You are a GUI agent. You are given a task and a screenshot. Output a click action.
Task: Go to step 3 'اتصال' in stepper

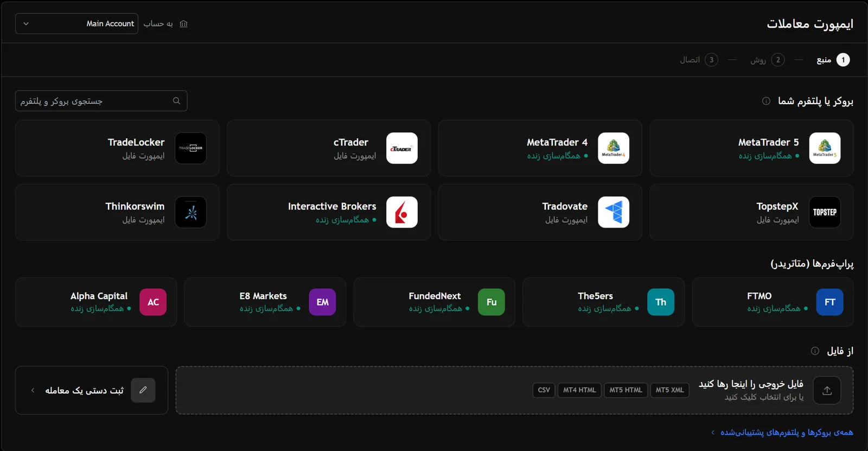[699, 60]
